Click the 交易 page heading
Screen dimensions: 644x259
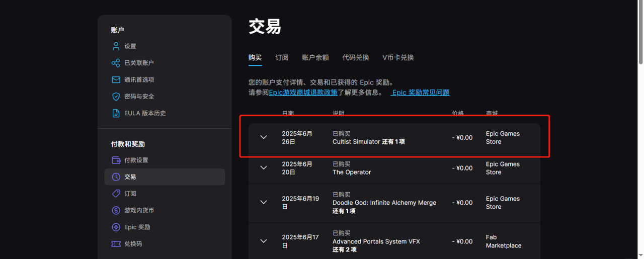pos(265,26)
